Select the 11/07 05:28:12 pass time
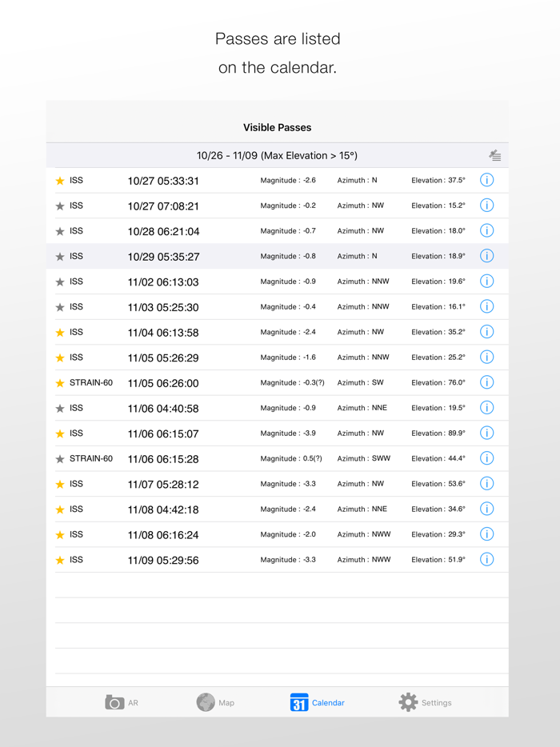The width and height of the screenshot is (560, 747). 163,484
